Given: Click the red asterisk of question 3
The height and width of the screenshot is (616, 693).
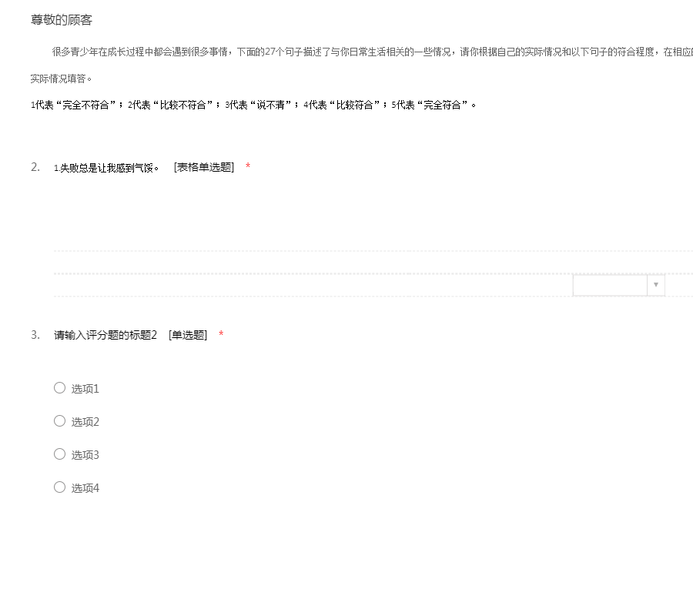Looking at the screenshot, I should click(x=221, y=334).
